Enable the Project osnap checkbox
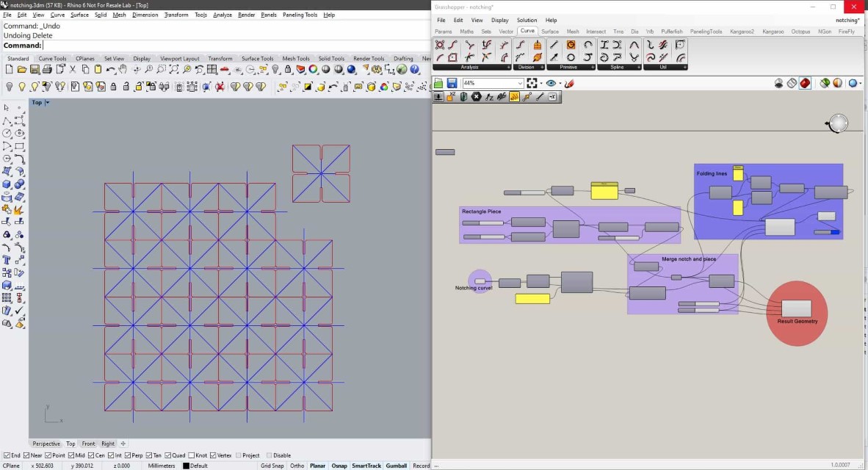 239,455
